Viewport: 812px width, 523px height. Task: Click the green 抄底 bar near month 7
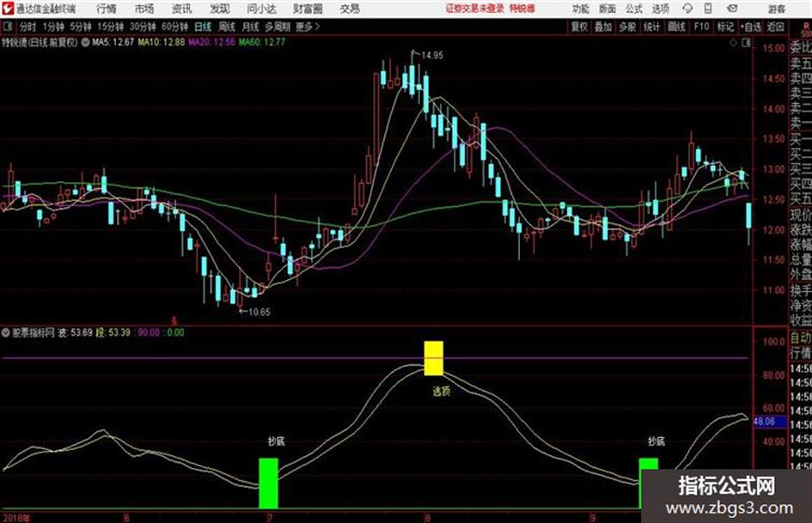(x=268, y=483)
